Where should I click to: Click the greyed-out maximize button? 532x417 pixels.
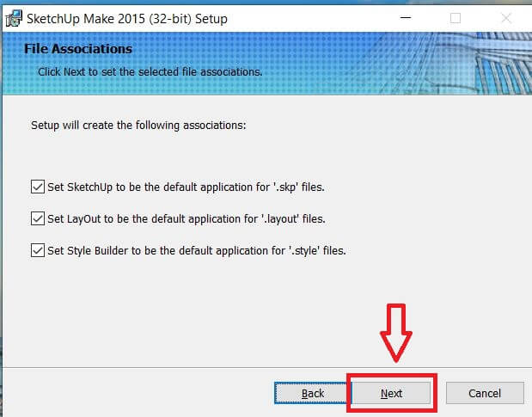point(456,17)
